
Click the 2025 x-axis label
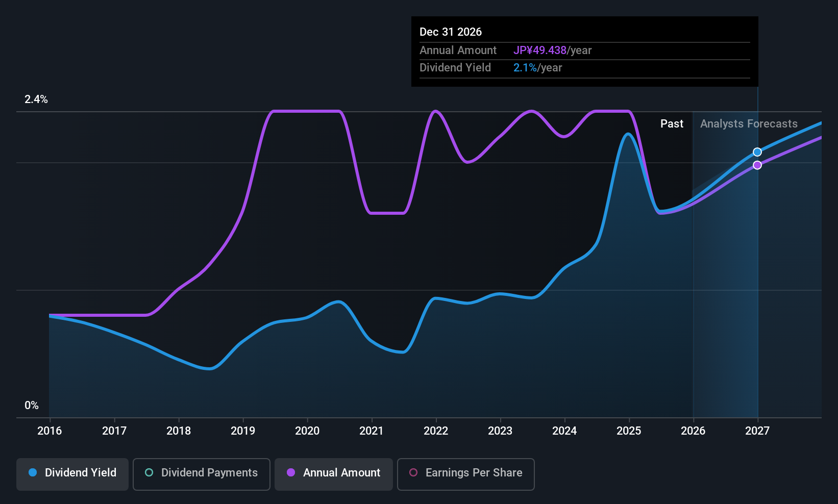[x=629, y=431]
